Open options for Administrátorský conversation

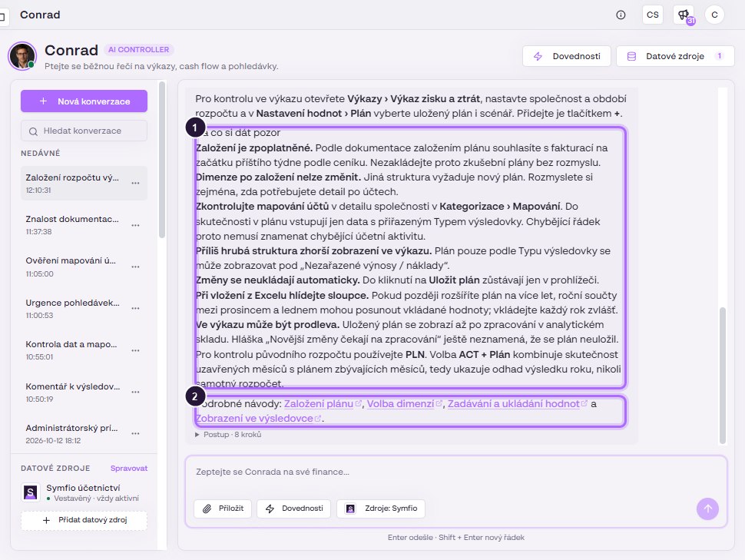[x=135, y=433]
